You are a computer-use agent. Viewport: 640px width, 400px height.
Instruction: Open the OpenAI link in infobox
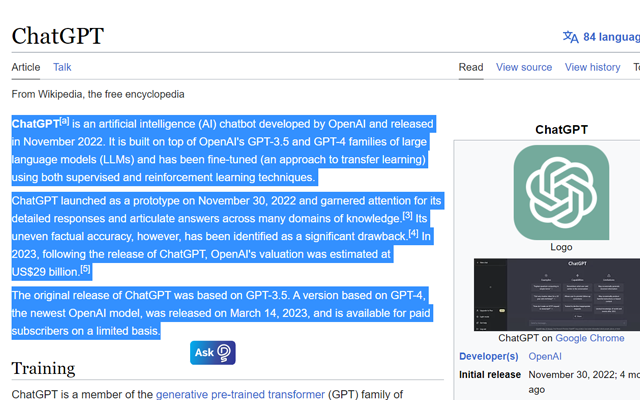[545, 356]
